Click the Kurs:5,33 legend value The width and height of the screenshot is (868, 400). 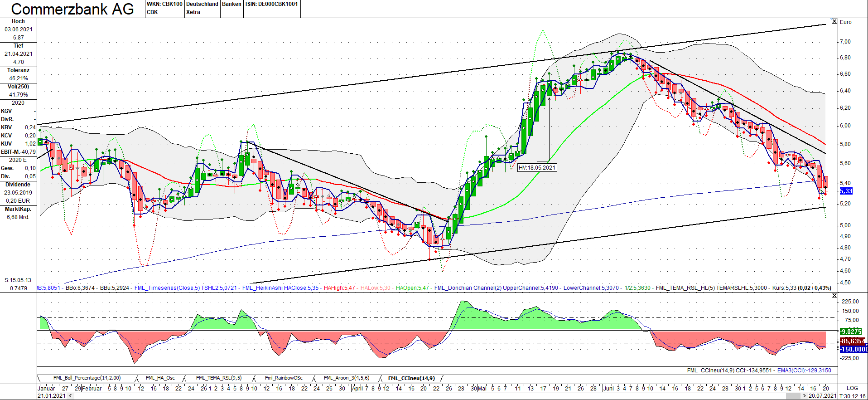784,288
